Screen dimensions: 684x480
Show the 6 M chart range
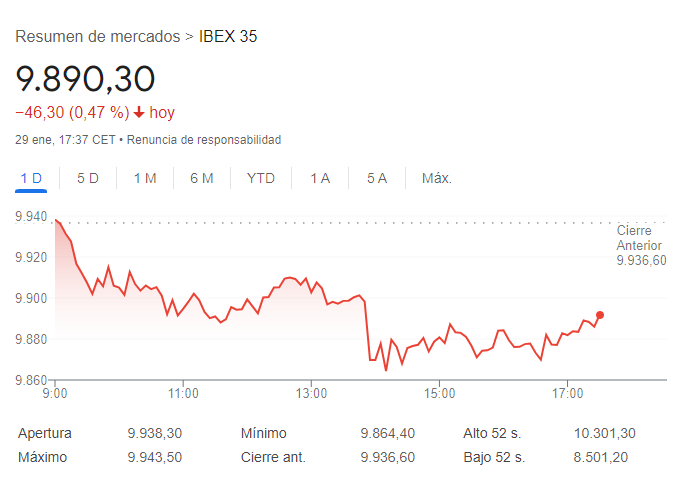[202, 178]
